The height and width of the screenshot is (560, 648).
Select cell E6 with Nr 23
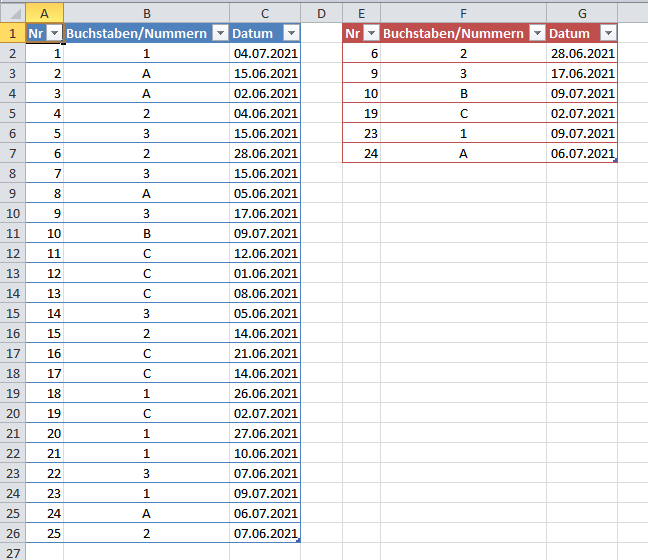pyautogui.click(x=362, y=133)
